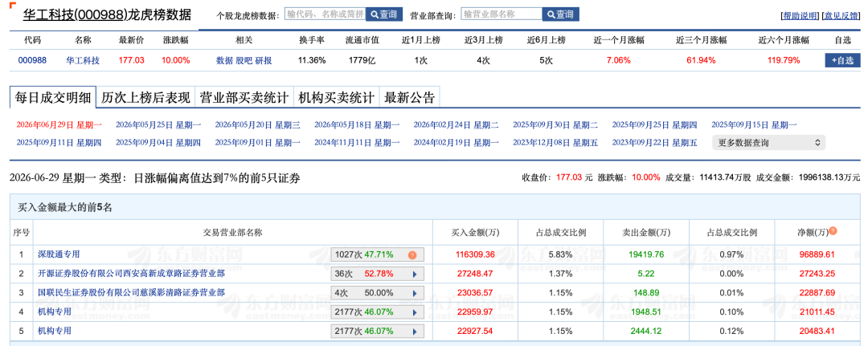Select date 2023年09月22日 星期五
The image size is (868, 346).
tap(654, 143)
